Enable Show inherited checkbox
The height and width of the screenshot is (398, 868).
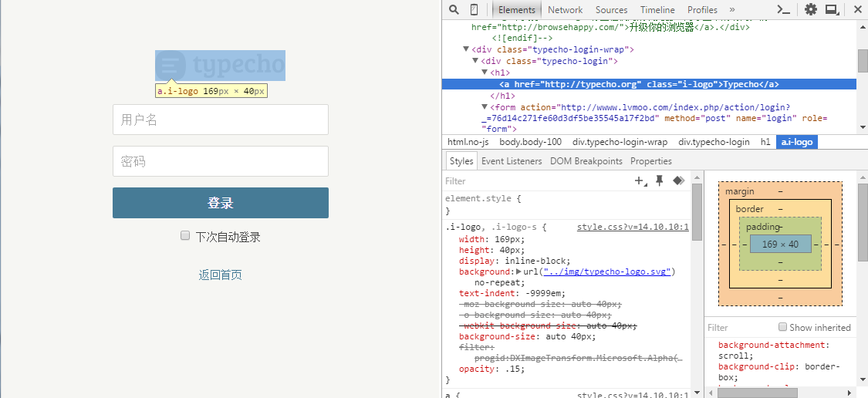[x=782, y=327]
